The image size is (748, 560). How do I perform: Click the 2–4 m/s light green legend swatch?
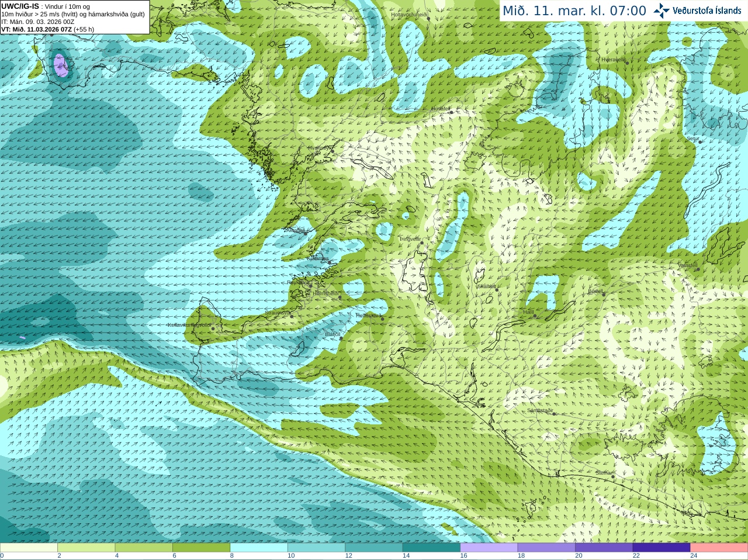86,548
